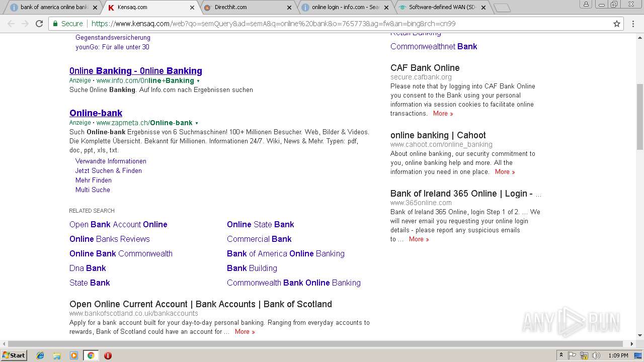Close the Directhit.com tab
Image resolution: width=644 pixels, height=362 pixels.
point(289,8)
